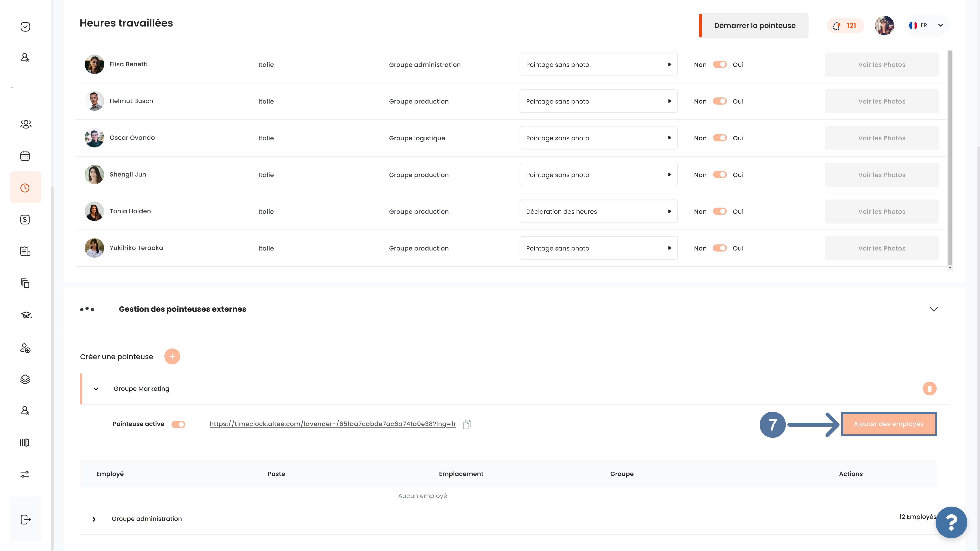Open pointage mode dropdown for Yukihiko Teraoka
The width and height of the screenshot is (980, 551).
pyautogui.click(x=598, y=248)
